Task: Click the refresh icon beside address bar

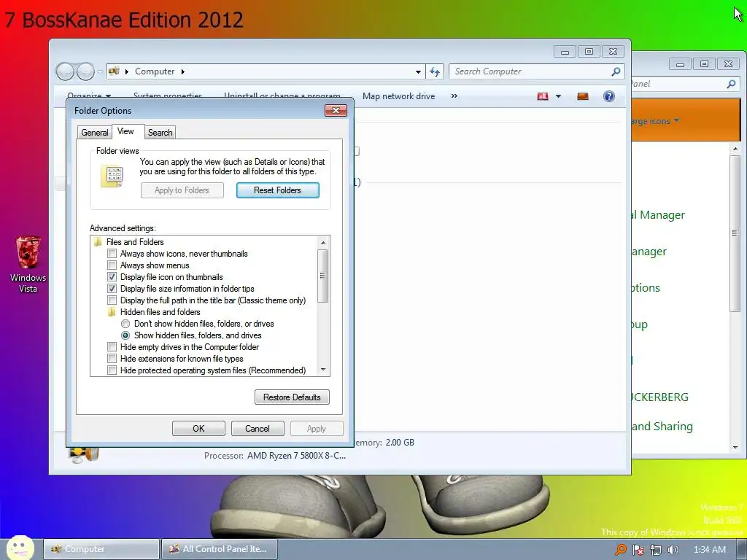Action: pos(435,71)
